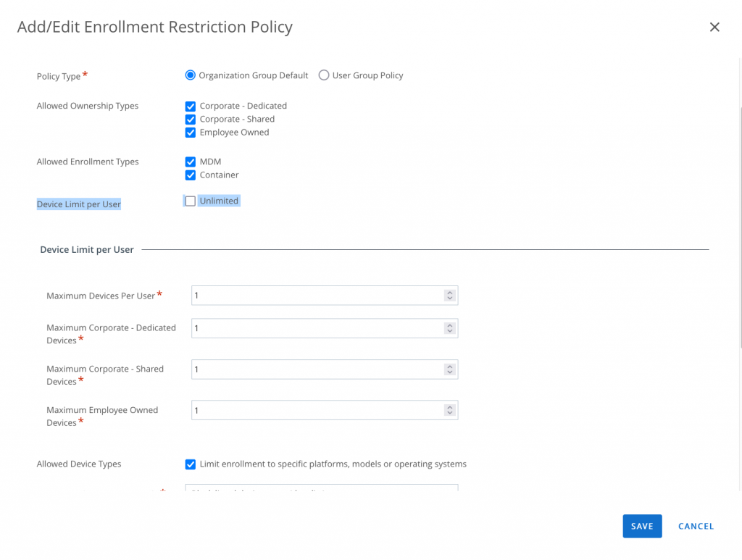Save the enrollment restriction policy
This screenshot has height=560, width=742.
point(642,527)
